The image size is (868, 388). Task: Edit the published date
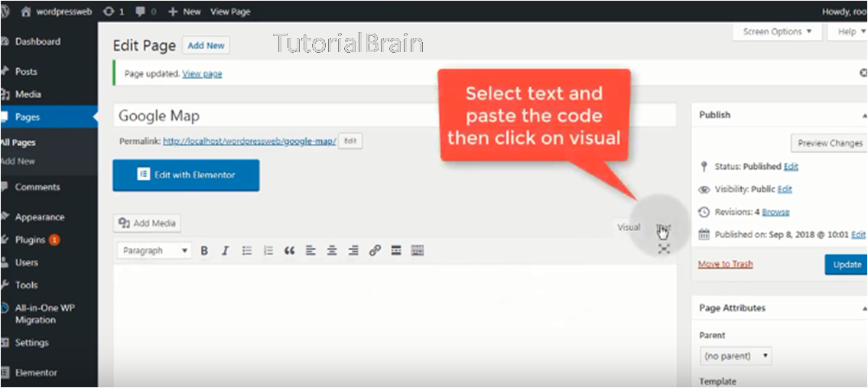tap(858, 234)
